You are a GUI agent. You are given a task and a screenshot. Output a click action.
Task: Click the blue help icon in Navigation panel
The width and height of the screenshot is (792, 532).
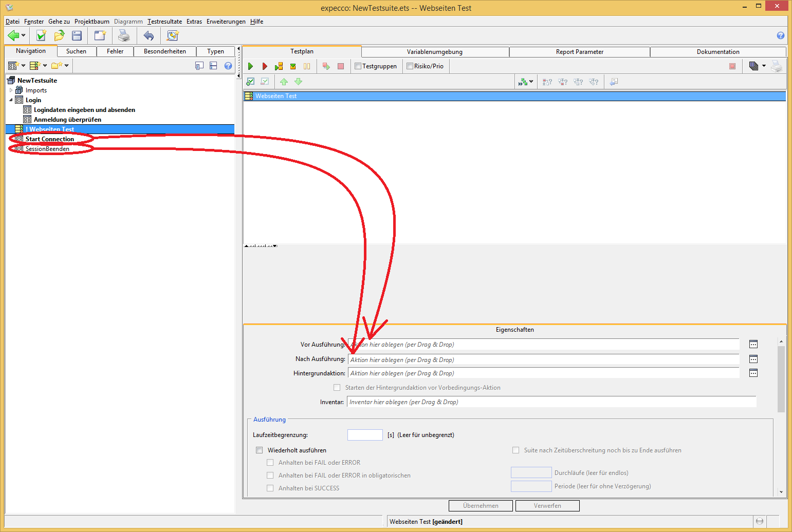click(x=228, y=66)
